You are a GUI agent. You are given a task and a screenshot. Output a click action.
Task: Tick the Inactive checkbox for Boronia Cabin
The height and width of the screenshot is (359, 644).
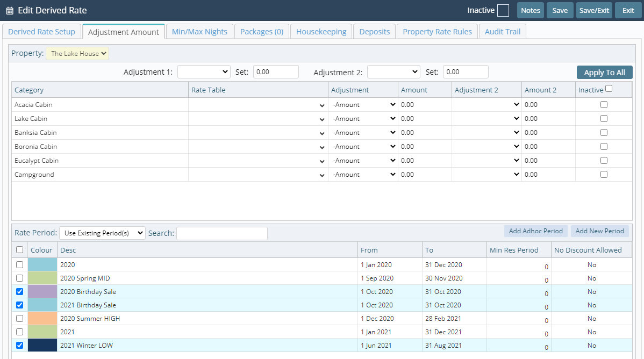(604, 147)
